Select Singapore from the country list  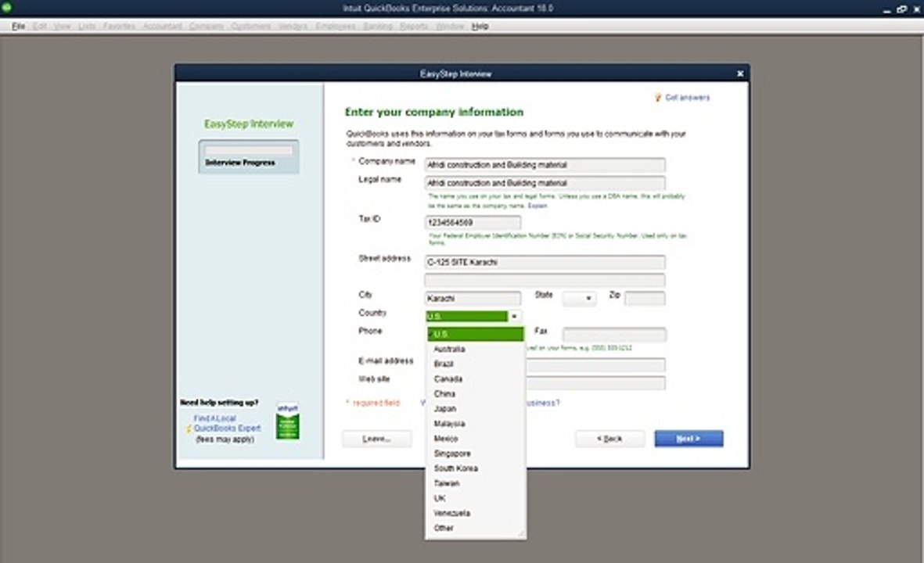click(475, 454)
